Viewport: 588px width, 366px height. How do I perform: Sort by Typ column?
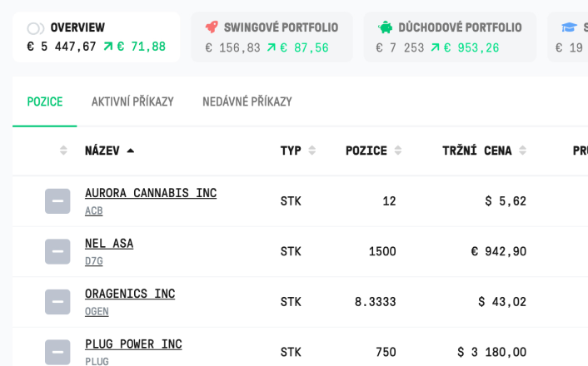[298, 151]
